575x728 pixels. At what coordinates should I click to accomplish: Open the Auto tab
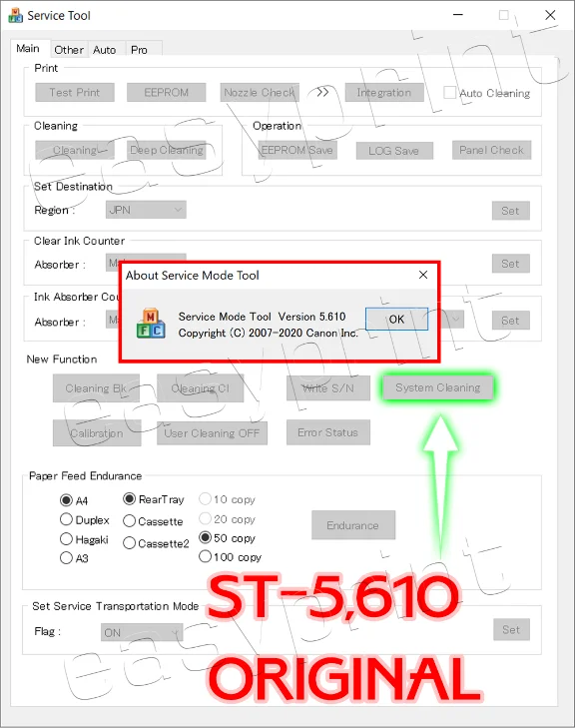pos(105,50)
